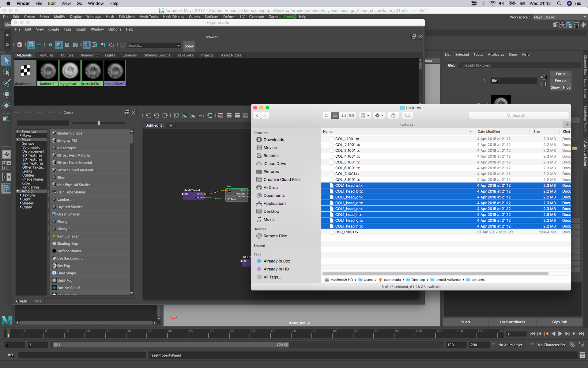The width and height of the screenshot is (588, 368).
Task: Click reverse sort order icon in Browser
Action: tap(111, 45)
